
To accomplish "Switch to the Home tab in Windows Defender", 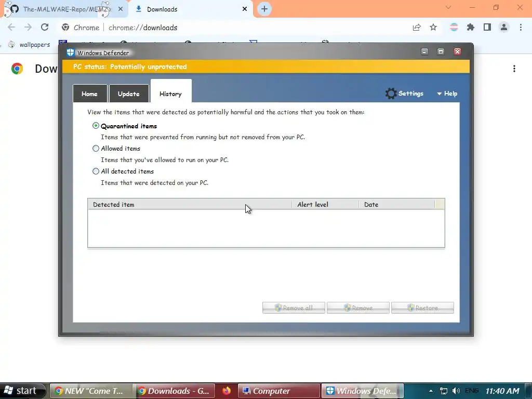I will click(x=89, y=94).
